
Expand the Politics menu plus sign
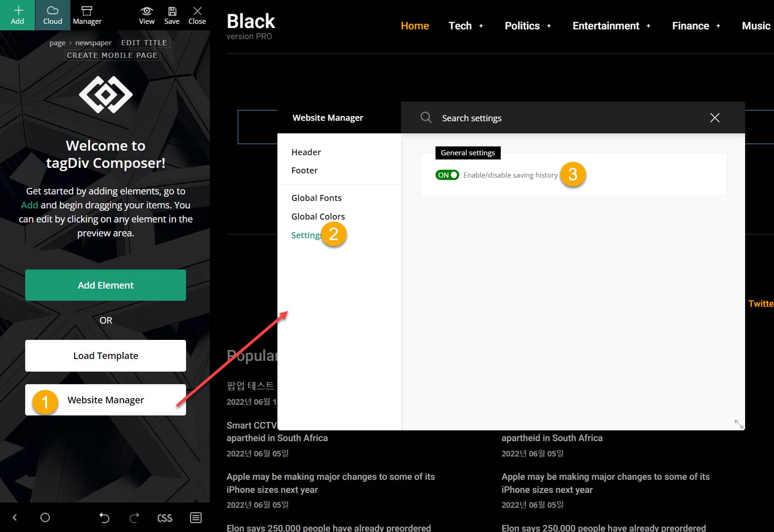(549, 26)
